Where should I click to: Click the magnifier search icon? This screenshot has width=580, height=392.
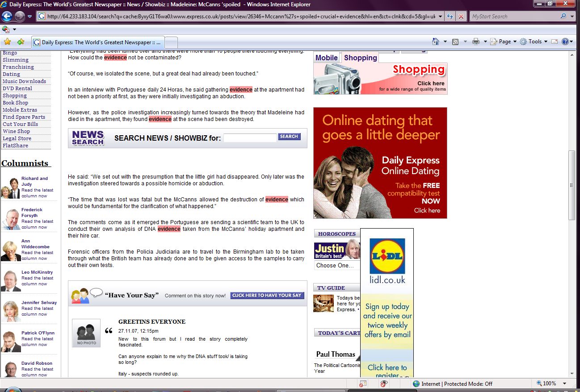point(563,17)
